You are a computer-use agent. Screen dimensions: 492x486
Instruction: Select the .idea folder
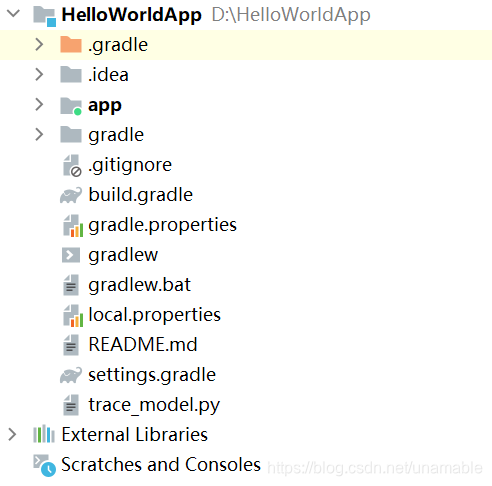coord(108,74)
